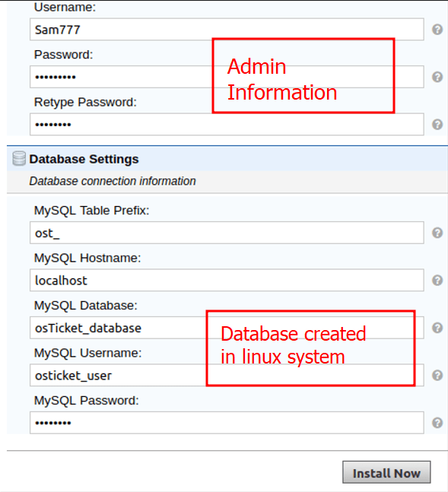The width and height of the screenshot is (448, 492).
Task: Click the 'MySQL Hostname:' label
Action: 87,258
